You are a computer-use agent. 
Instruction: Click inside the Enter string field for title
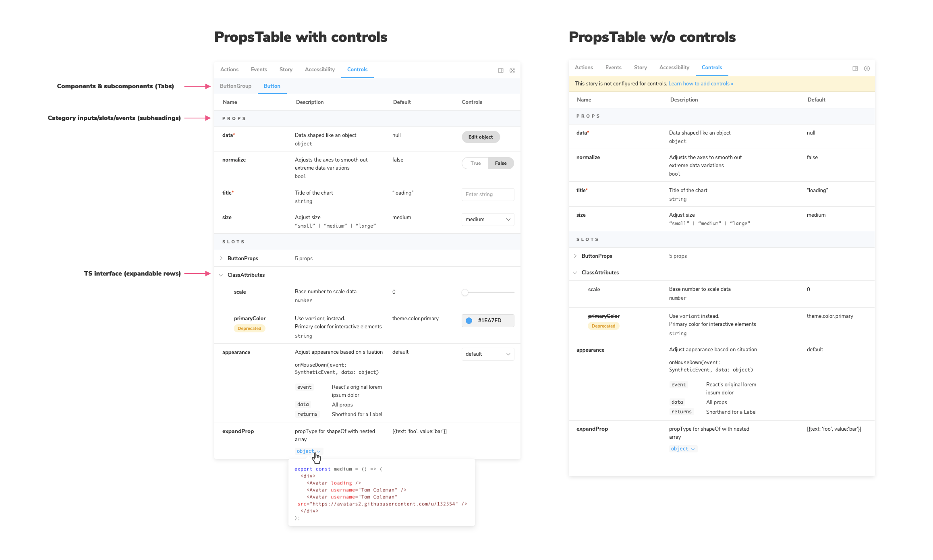[487, 194]
